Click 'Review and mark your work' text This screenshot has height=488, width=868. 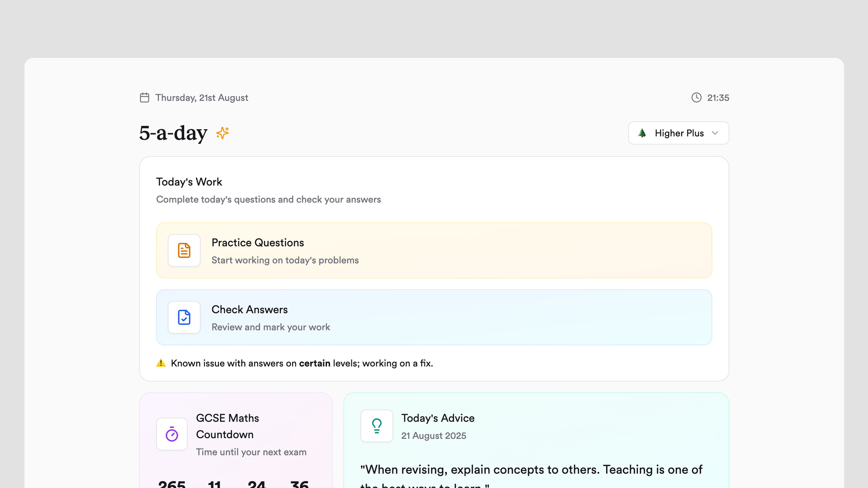click(271, 327)
